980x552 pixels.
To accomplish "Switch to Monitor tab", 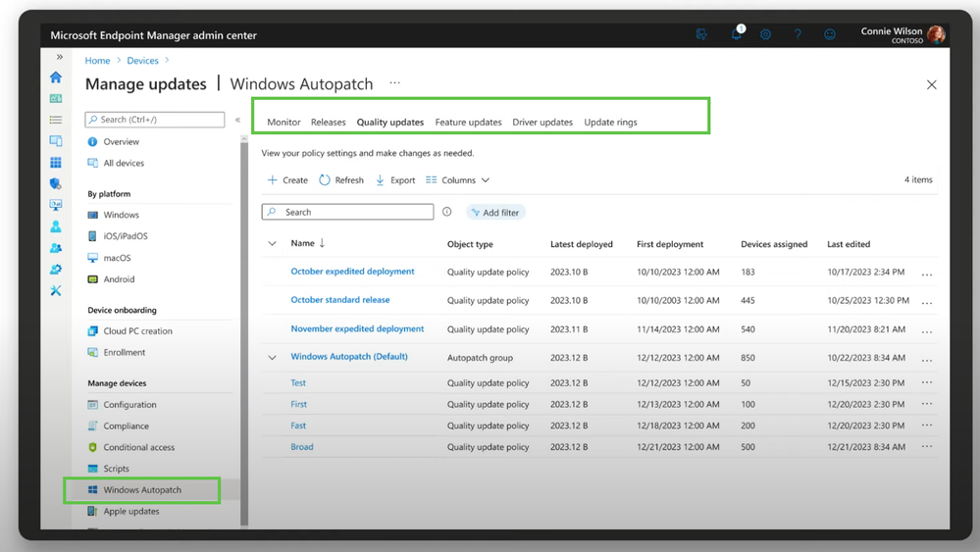I will tap(284, 123).
